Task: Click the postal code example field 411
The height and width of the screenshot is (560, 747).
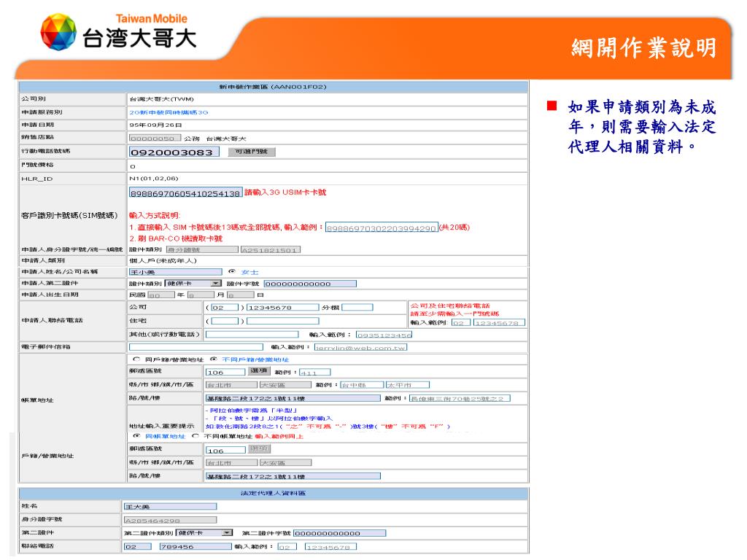Action: (315, 372)
